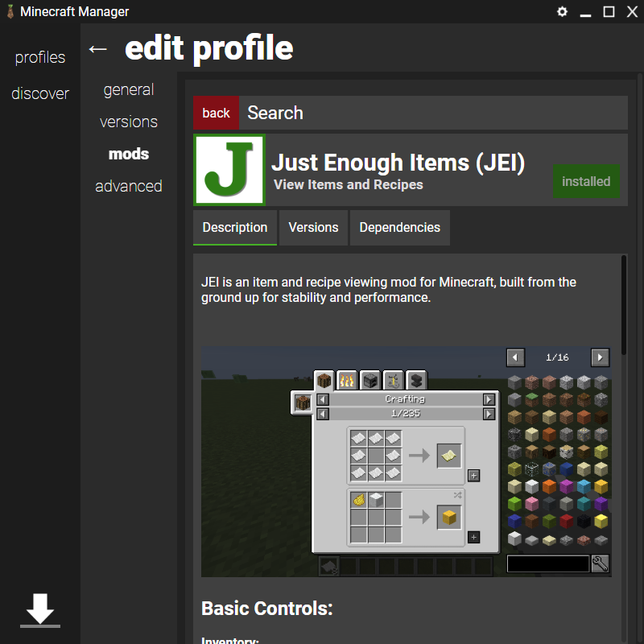
Task: Open the profiles section
Action: click(40, 57)
